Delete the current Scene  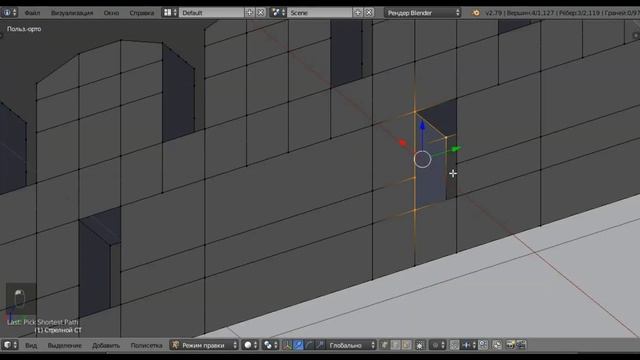click(369, 13)
